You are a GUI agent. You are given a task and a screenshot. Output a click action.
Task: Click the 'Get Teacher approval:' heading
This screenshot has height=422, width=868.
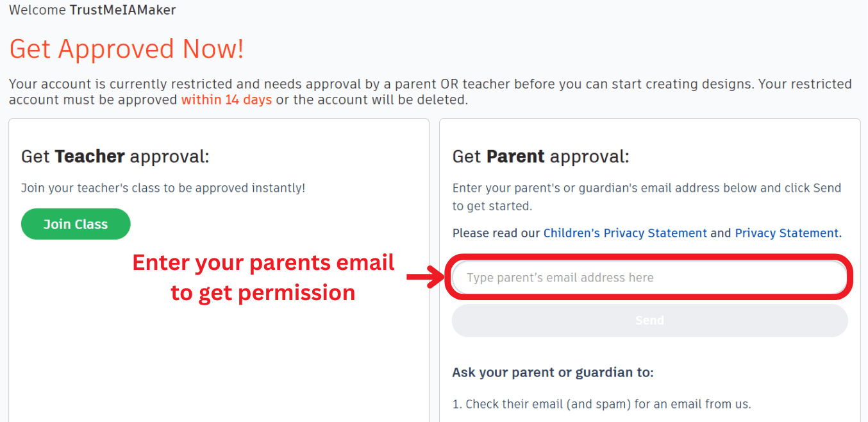tap(115, 156)
